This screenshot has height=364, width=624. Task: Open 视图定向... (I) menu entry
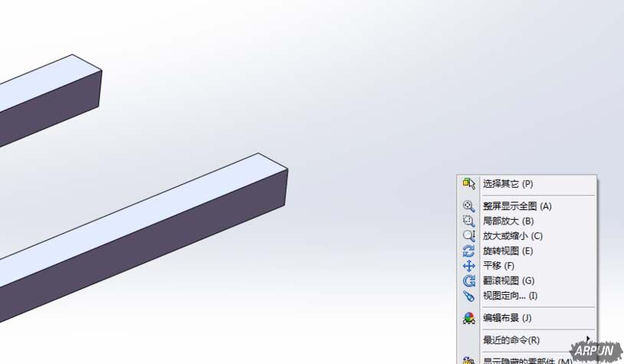click(527, 296)
